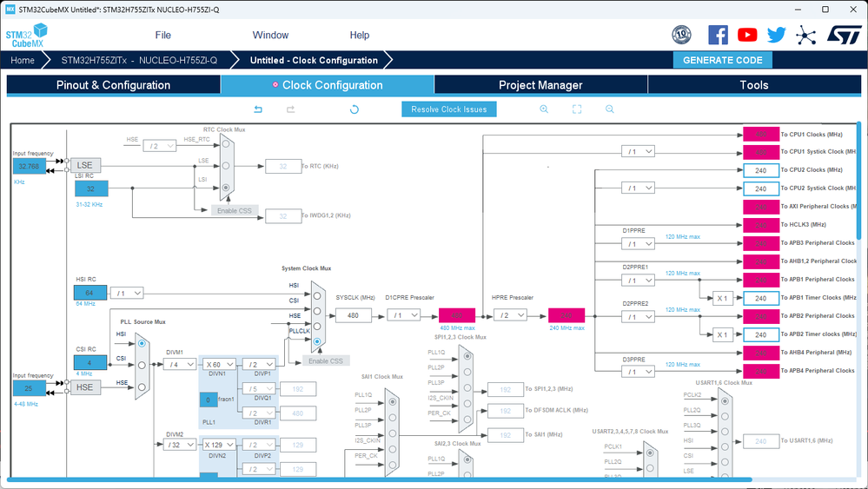Click the magenta CPU1 Clocks value box
Image resolution: width=868 pixels, height=489 pixels.
tap(761, 134)
